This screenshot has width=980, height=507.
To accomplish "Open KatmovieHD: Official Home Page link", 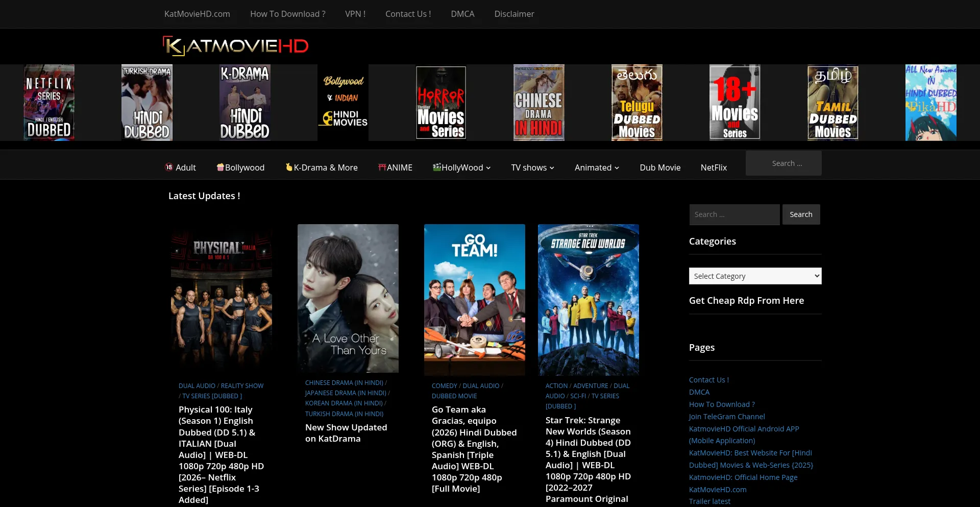I will tap(743, 477).
